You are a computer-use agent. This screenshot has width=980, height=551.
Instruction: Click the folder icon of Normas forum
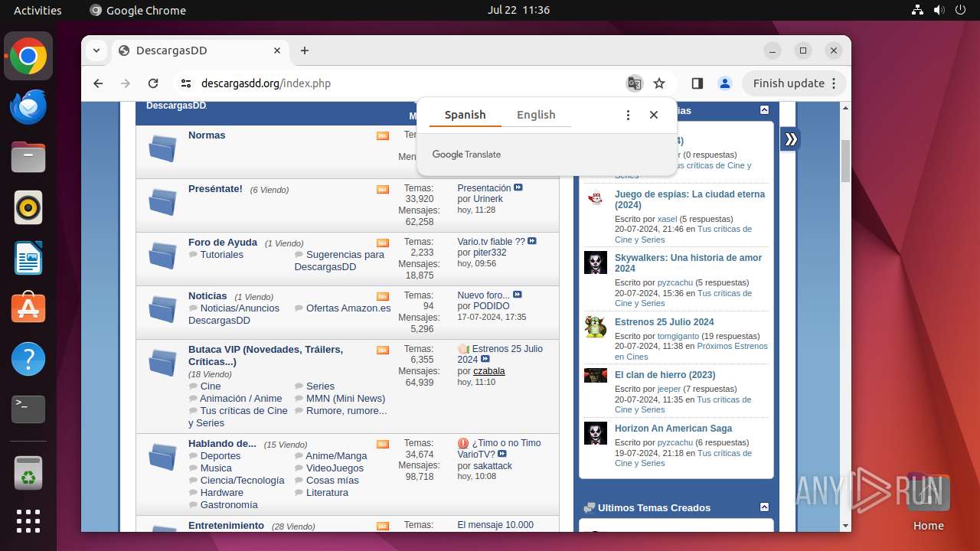click(162, 148)
